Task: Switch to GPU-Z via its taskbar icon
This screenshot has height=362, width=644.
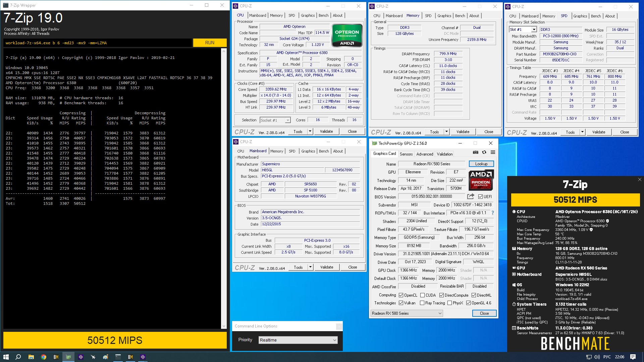Action: coord(68,357)
